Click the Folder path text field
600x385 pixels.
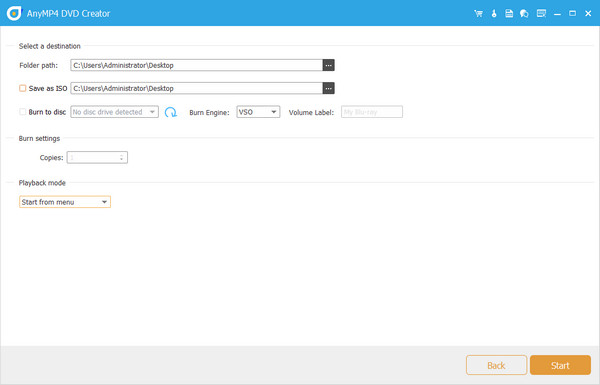click(197, 65)
